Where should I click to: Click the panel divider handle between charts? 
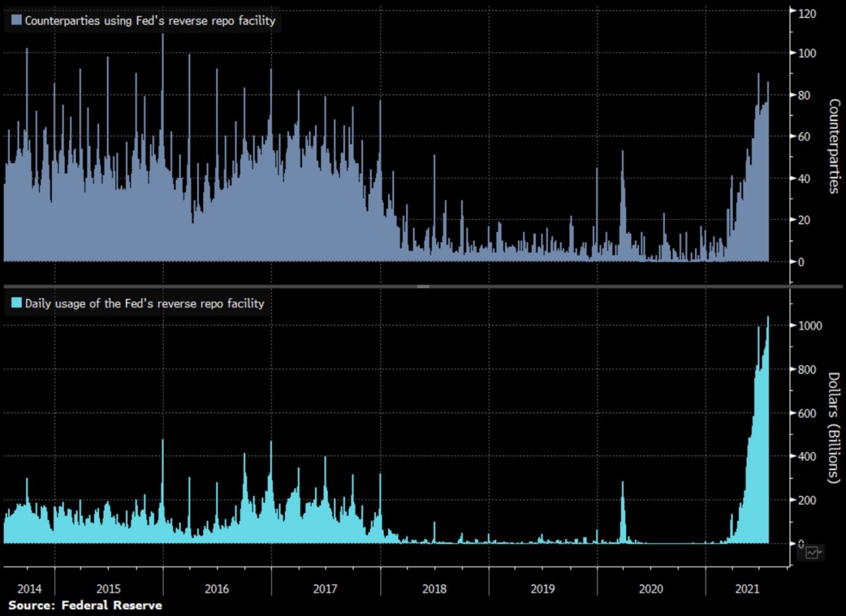[x=423, y=287]
